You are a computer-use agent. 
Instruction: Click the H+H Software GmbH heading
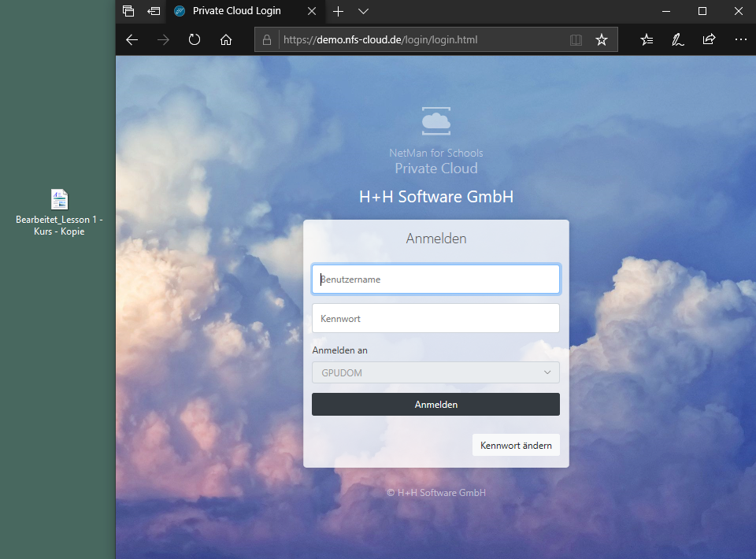point(435,197)
